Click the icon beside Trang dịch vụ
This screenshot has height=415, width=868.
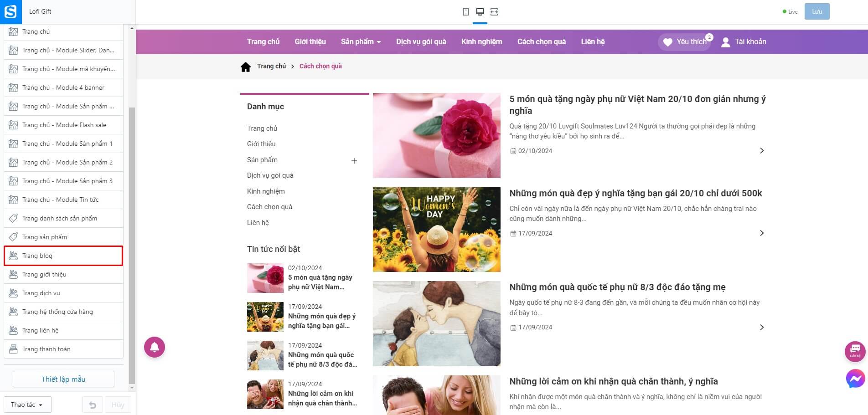coord(13,293)
